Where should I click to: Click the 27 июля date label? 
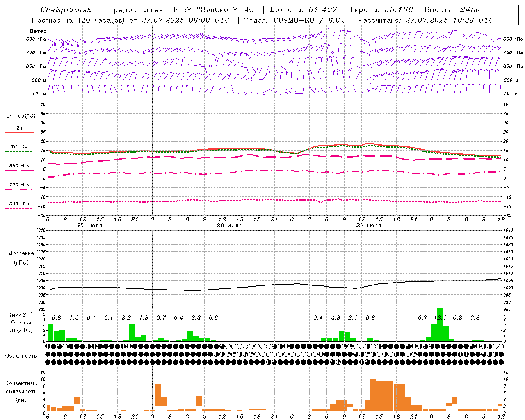(90, 226)
